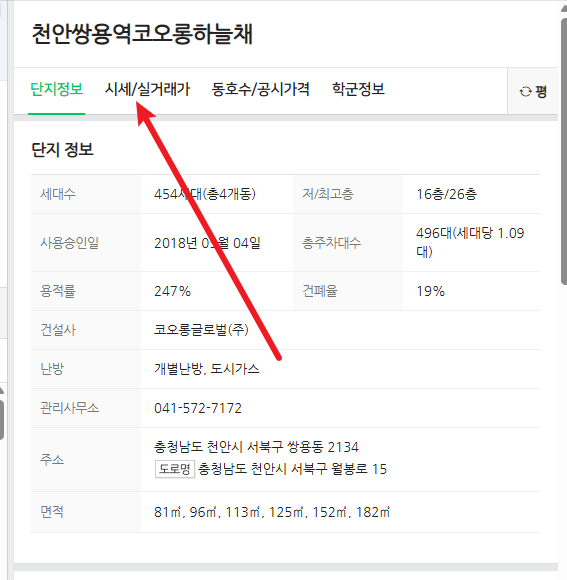Select the title 천안쌍용역코오롱하늘채

[x=142, y=34]
